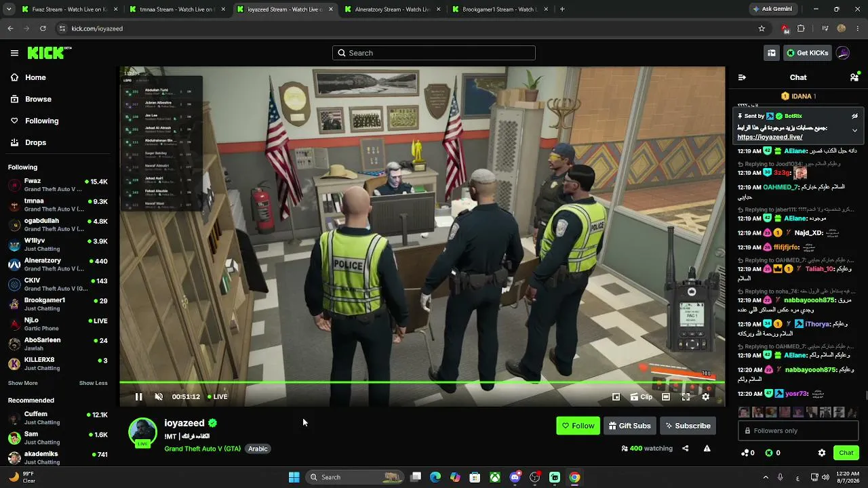
Task: Click the Get KICKs button
Action: click(x=807, y=53)
